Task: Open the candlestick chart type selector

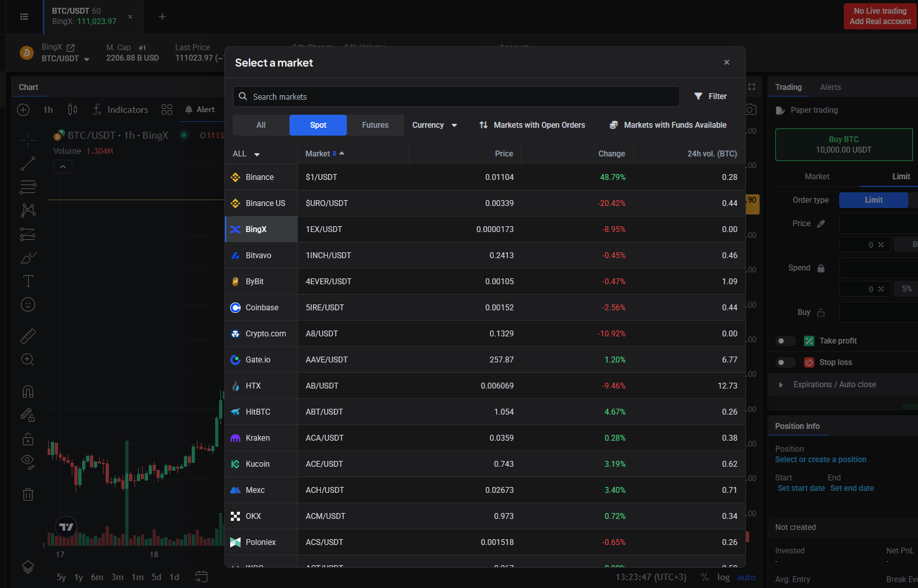Action: 73,110
